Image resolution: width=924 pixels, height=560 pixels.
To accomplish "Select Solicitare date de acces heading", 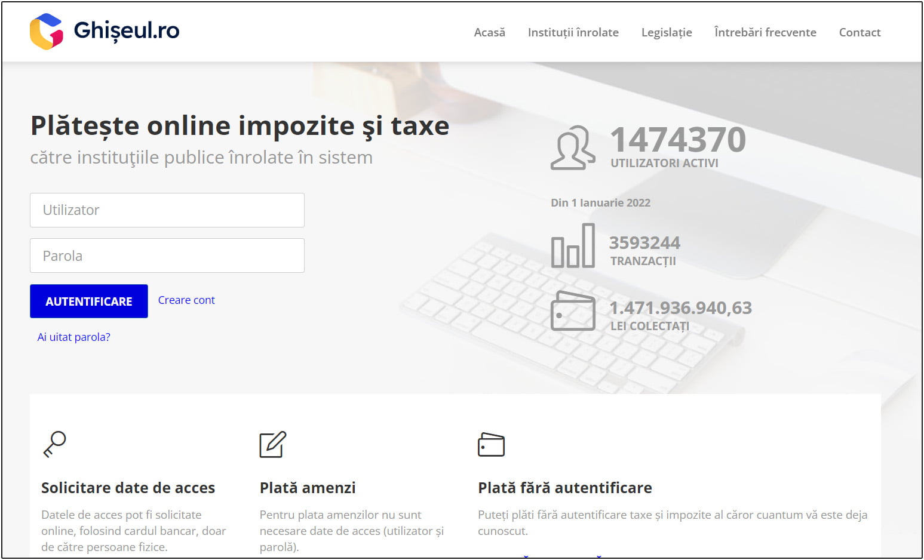I will coord(128,488).
